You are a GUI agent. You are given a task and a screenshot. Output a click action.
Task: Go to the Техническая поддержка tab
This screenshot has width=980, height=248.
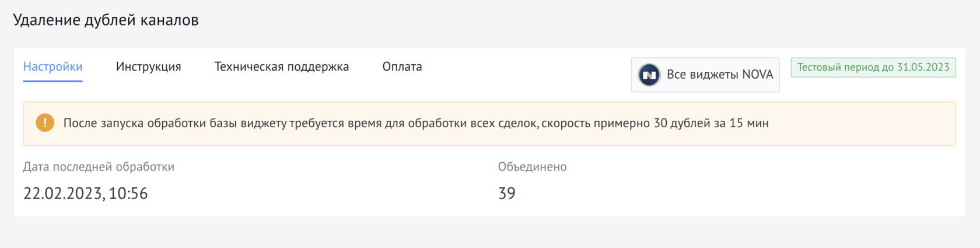(281, 67)
